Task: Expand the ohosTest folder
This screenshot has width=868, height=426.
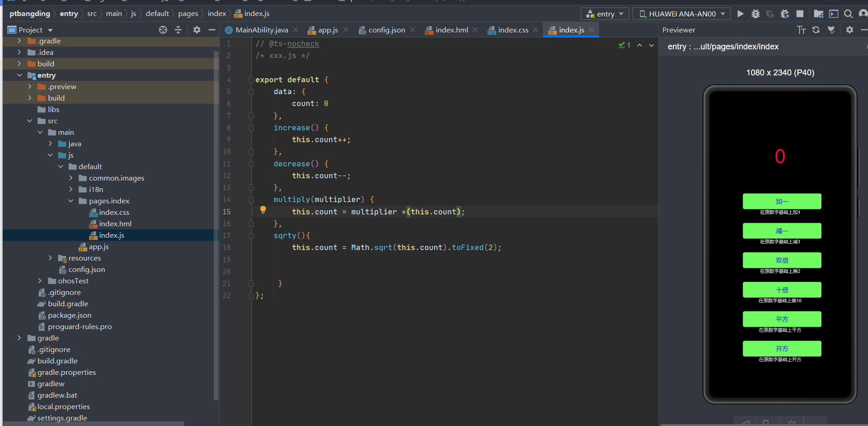Action: (40, 281)
